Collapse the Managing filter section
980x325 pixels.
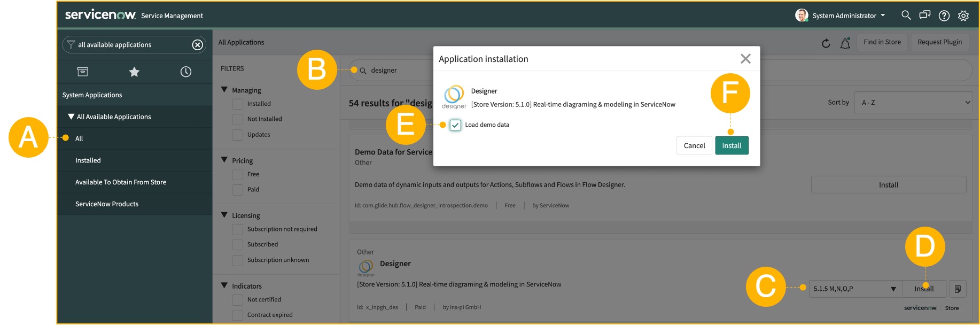click(x=224, y=90)
